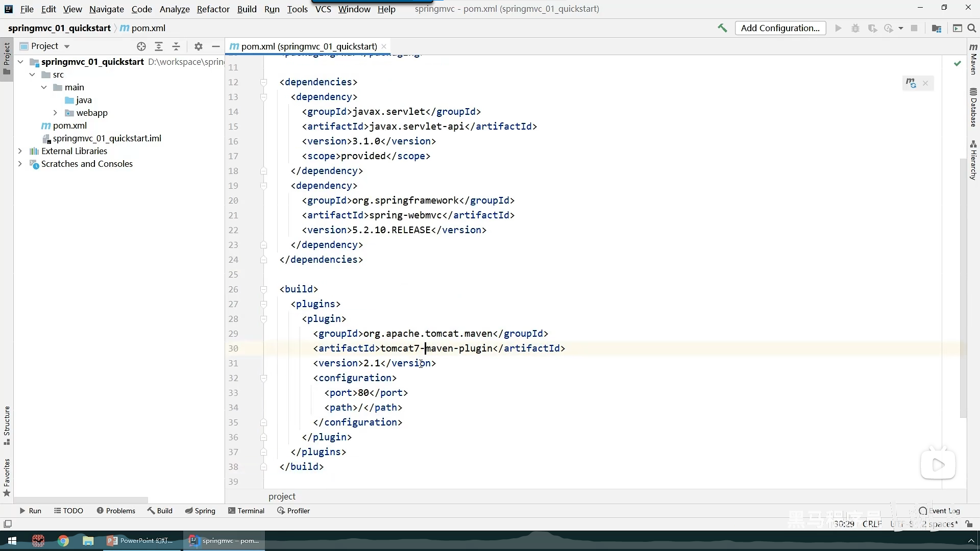Open File Explorer from taskbar
The width and height of the screenshot is (980, 551).
(x=88, y=541)
